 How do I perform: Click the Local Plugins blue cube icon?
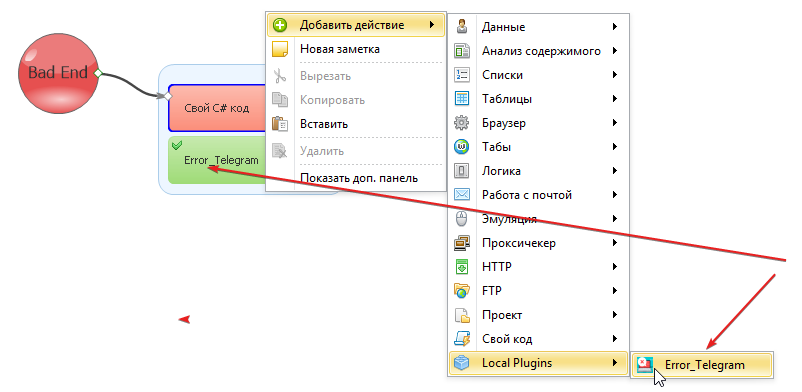462,363
